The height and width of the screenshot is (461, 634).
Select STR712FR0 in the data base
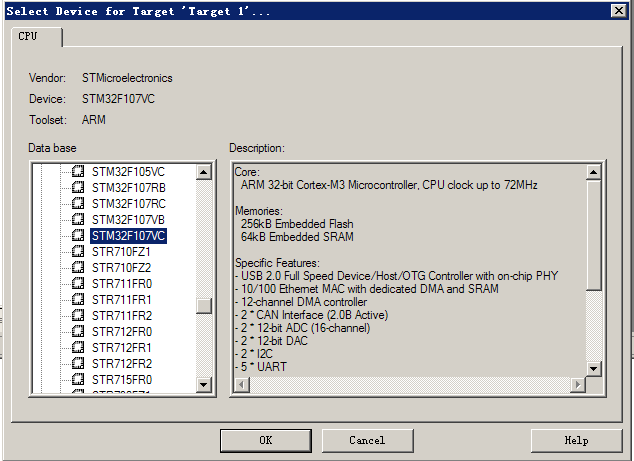[x=122, y=332]
